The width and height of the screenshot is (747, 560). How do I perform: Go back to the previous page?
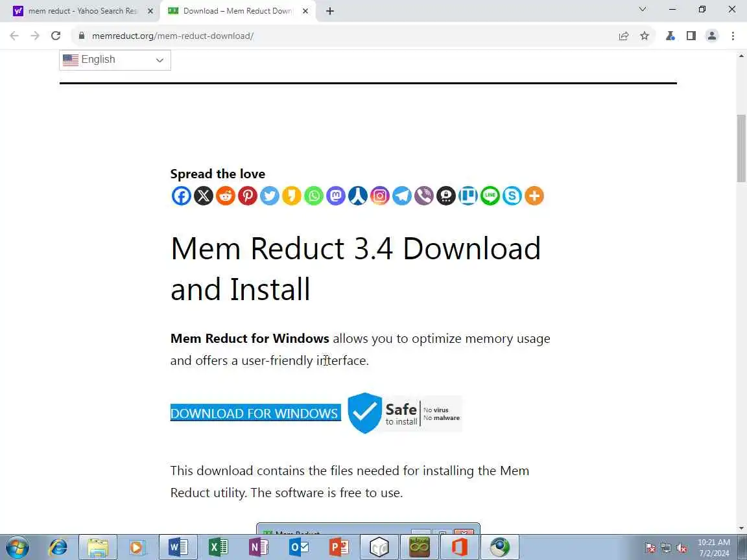click(14, 36)
